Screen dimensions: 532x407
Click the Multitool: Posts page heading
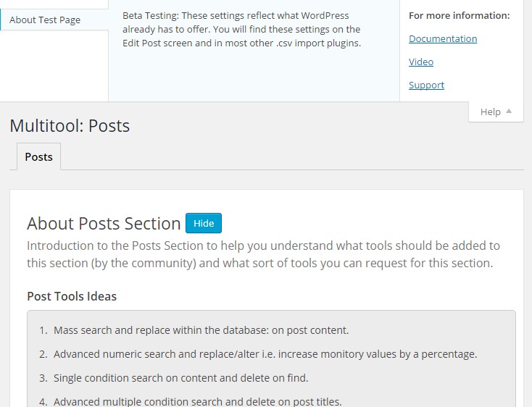pyautogui.click(x=70, y=126)
